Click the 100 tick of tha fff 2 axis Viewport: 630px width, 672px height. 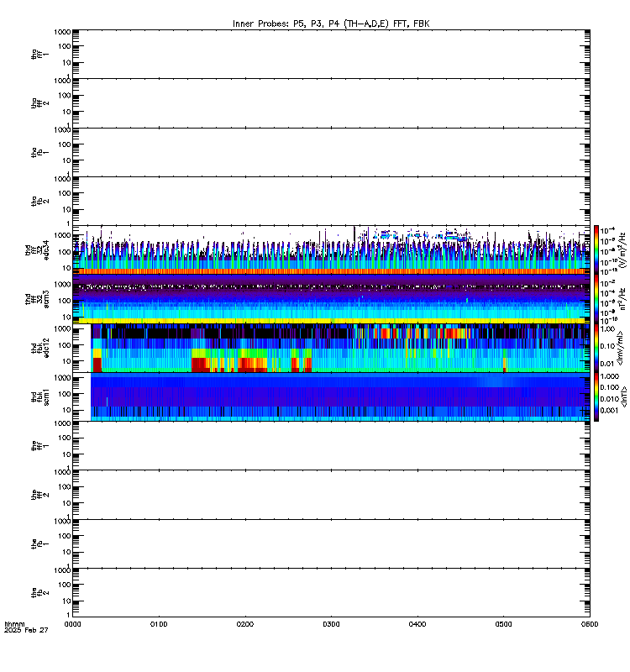(65, 96)
